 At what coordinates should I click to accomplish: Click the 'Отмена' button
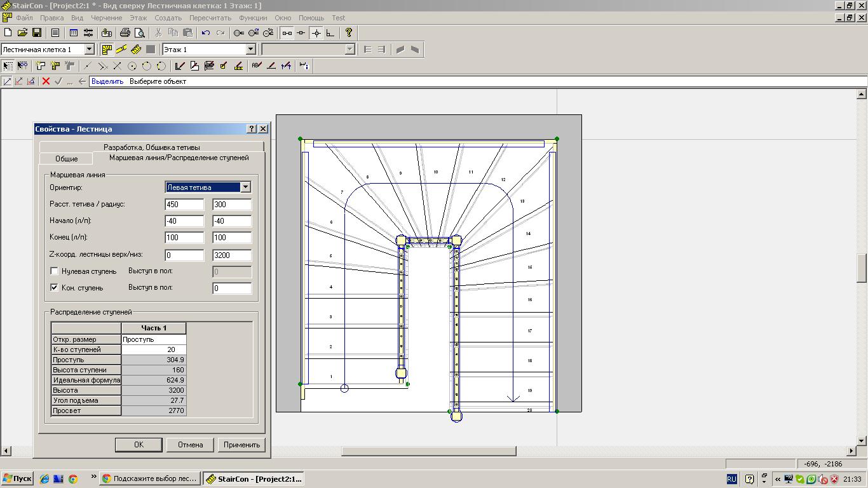point(190,445)
